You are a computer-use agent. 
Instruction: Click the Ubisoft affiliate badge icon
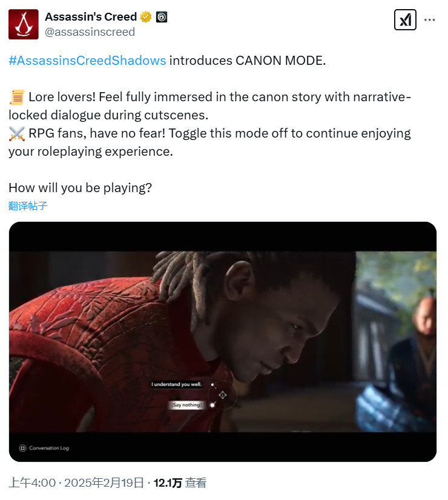click(162, 17)
